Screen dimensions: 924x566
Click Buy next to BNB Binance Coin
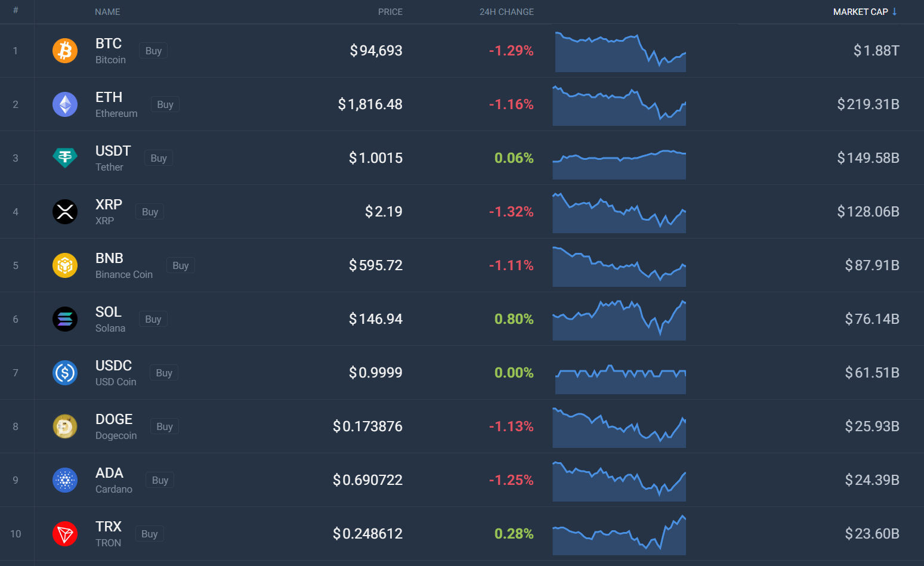click(x=181, y=265)
